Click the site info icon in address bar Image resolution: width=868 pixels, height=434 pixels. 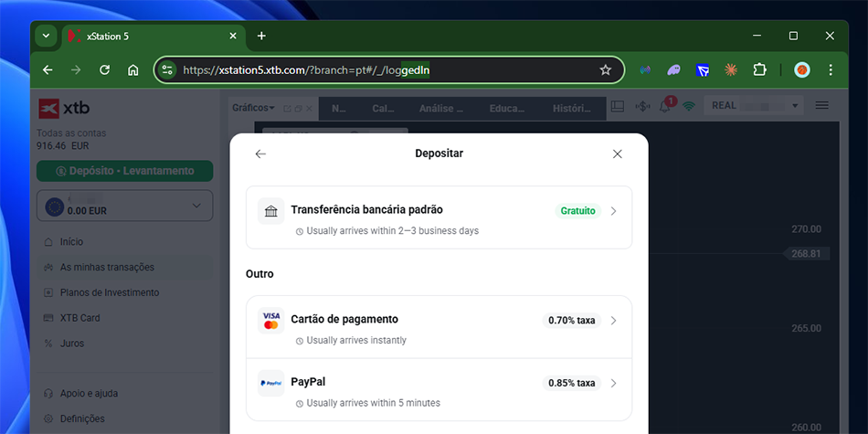click(167, 69)
